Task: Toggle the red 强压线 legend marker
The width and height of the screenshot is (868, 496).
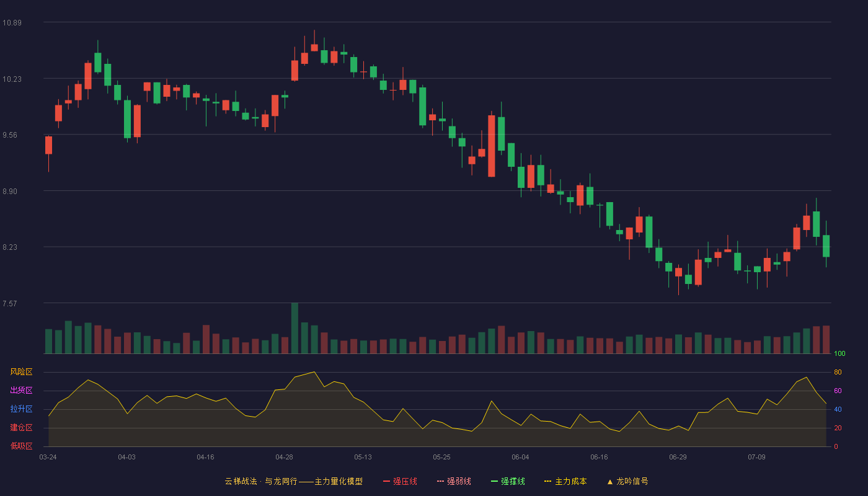Action: [x=387, y=481]
